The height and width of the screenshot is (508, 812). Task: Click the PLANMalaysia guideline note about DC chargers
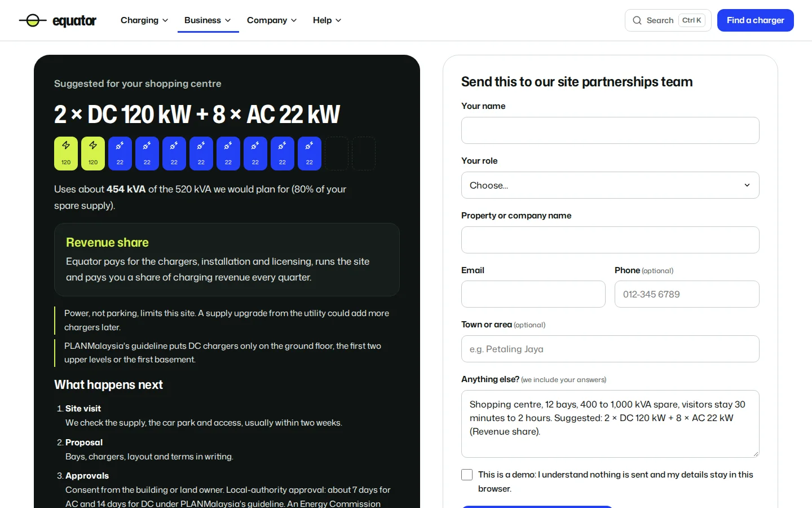point(227,353)
